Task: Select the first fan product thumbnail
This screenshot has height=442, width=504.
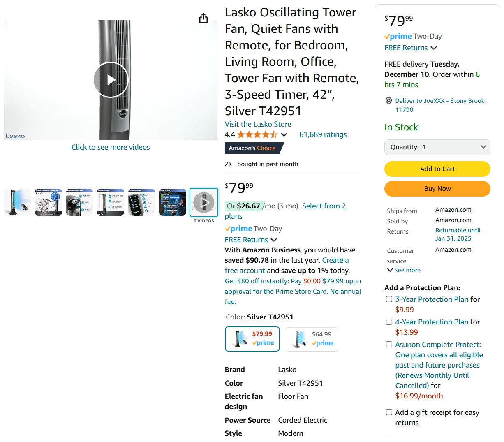Action: 17,202
